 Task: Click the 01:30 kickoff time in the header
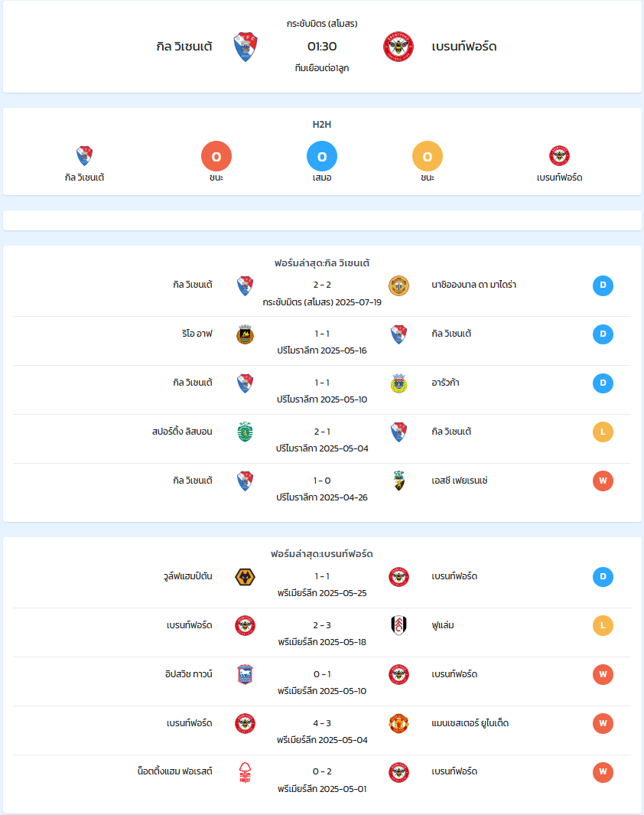(x=322, y=46)
